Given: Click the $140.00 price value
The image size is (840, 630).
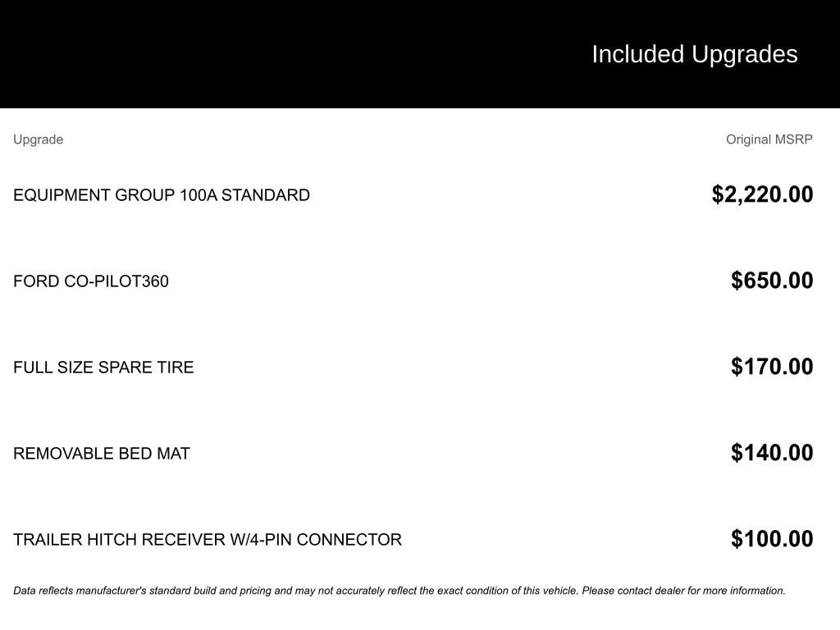Looking at the screenshot, I should 772,453.
